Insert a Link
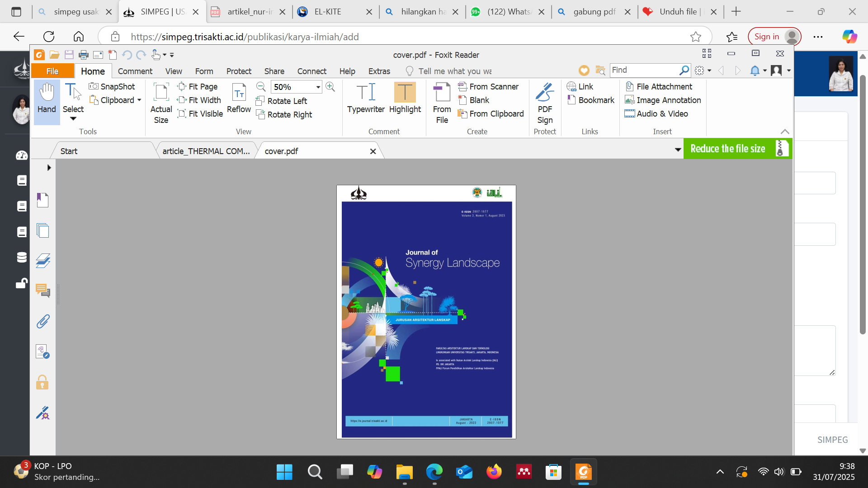Image resolution: width=868 pixels, height=488 pixels. tap(580, 86)
